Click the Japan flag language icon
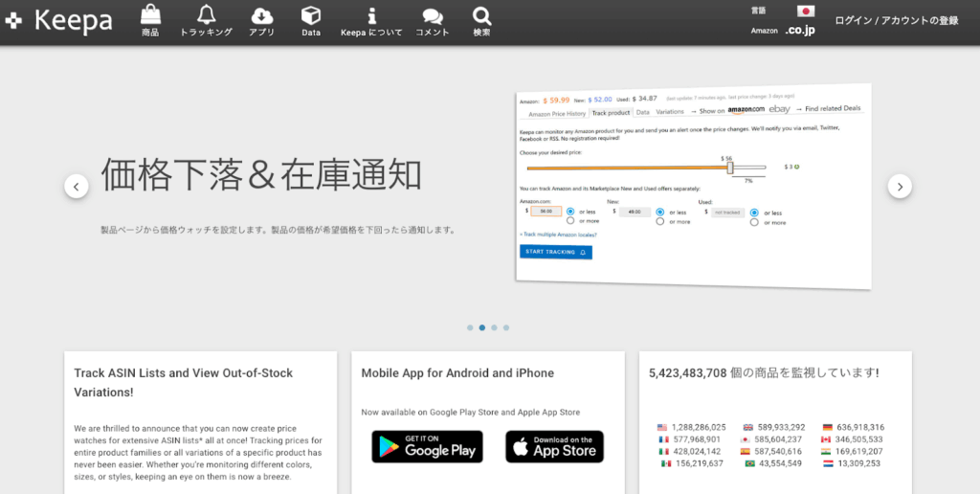This screenshot has width=980, height=494. [806, 11]
